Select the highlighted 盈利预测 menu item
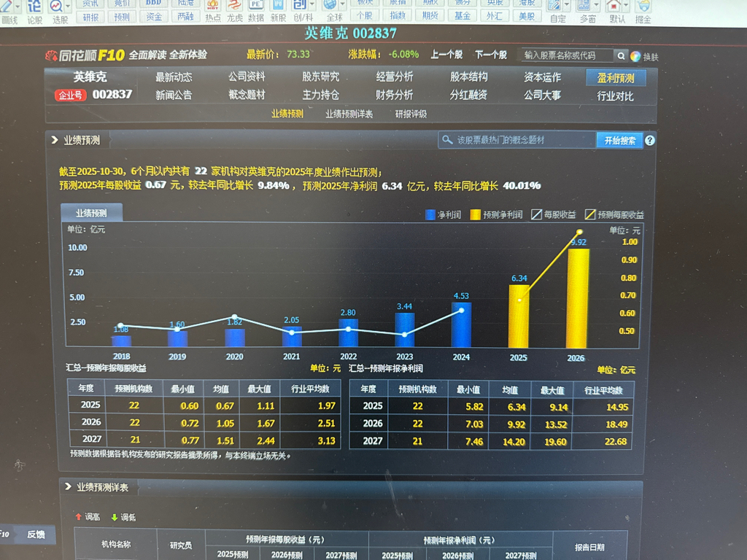 coord(616,78)
